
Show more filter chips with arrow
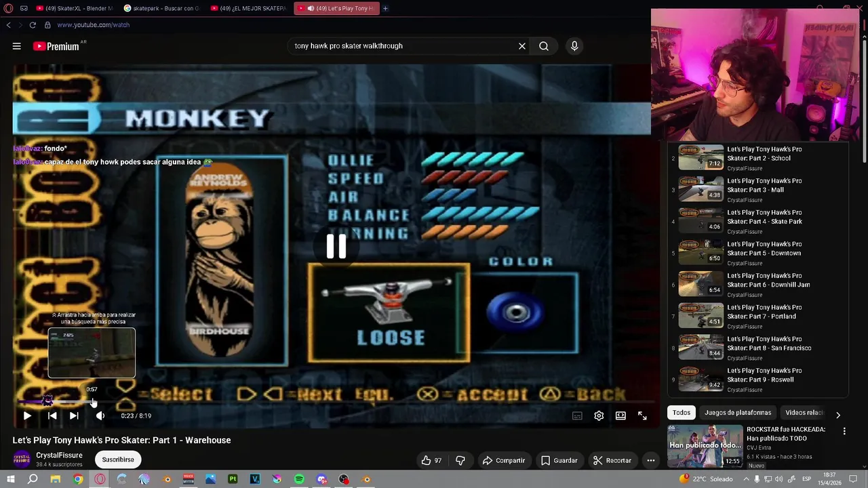coord(838,415)
